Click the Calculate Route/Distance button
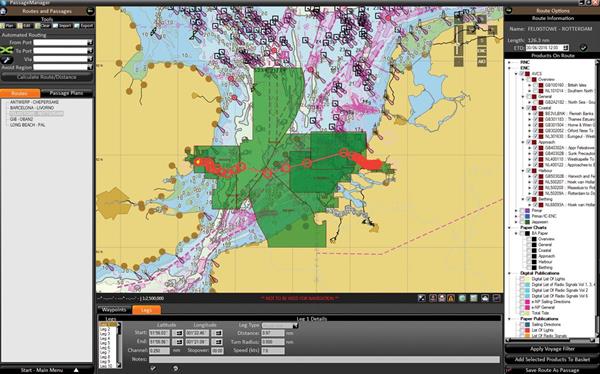 (x=47, y=77)
